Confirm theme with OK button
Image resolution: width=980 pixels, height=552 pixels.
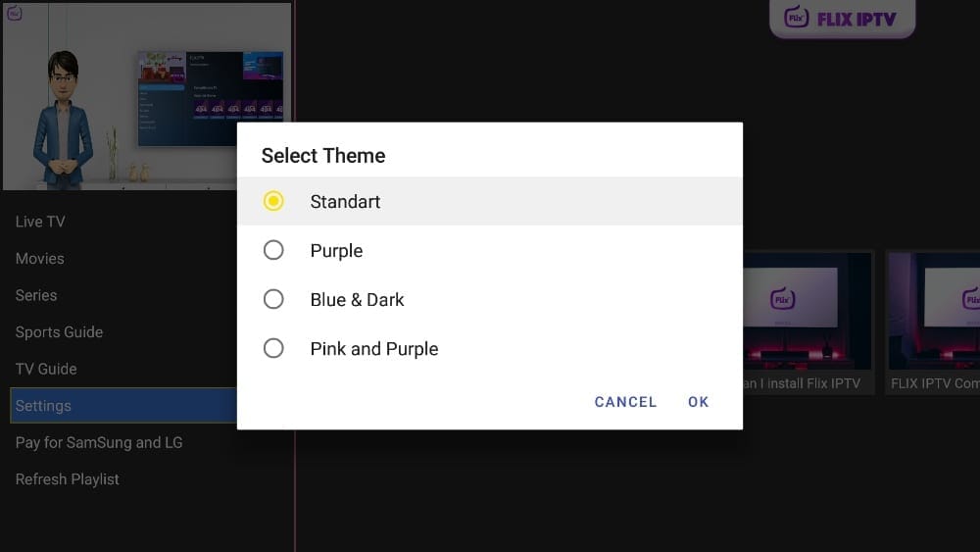(698, 402)
